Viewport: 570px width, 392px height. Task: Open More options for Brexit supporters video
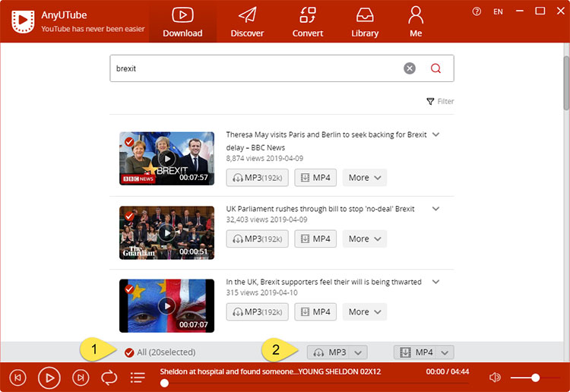point(365,311)
